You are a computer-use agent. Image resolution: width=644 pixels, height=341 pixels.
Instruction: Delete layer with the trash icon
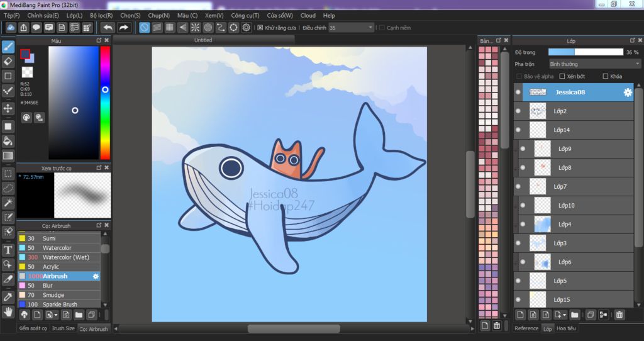pyautogui.click(x=619, y=315)
